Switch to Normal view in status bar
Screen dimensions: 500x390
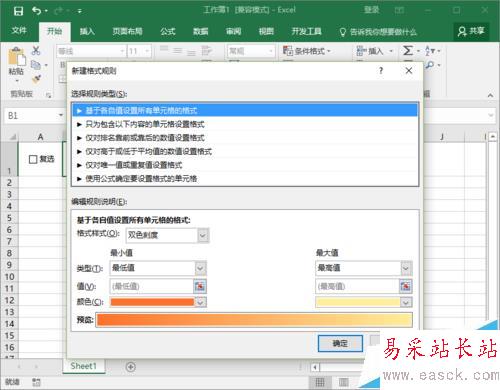pos(320,382)
